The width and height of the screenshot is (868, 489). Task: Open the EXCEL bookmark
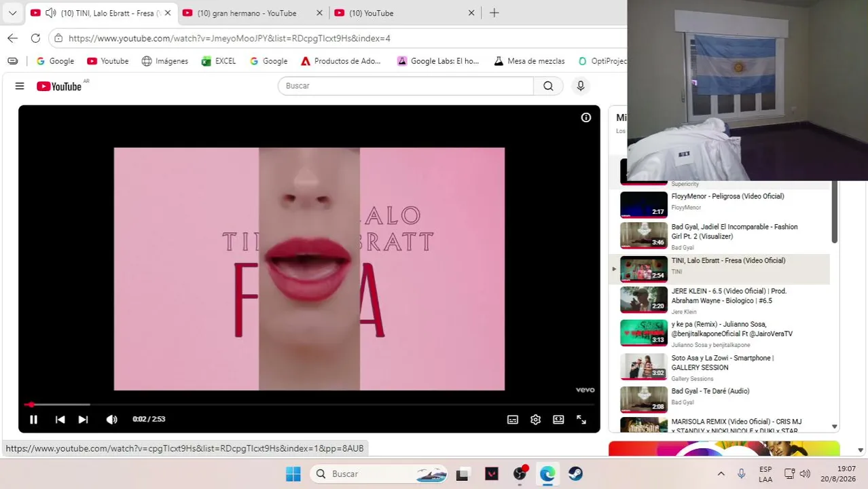(x=219, y=61)
